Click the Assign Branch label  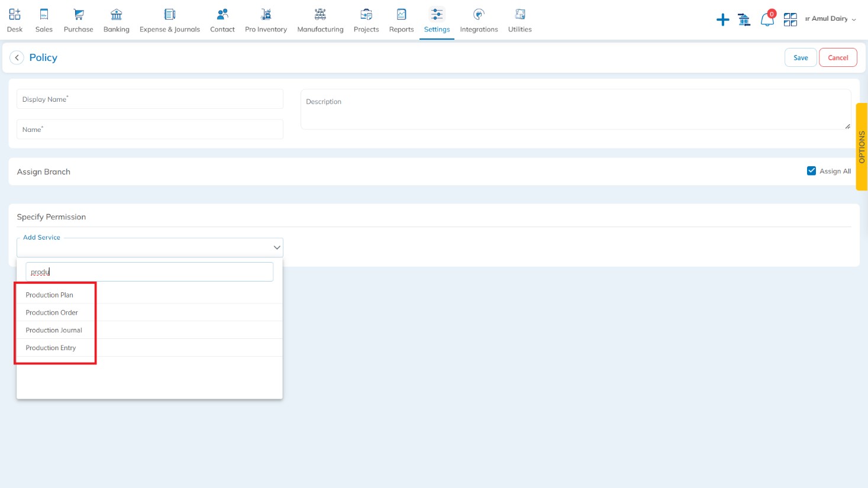click(44, 172)
